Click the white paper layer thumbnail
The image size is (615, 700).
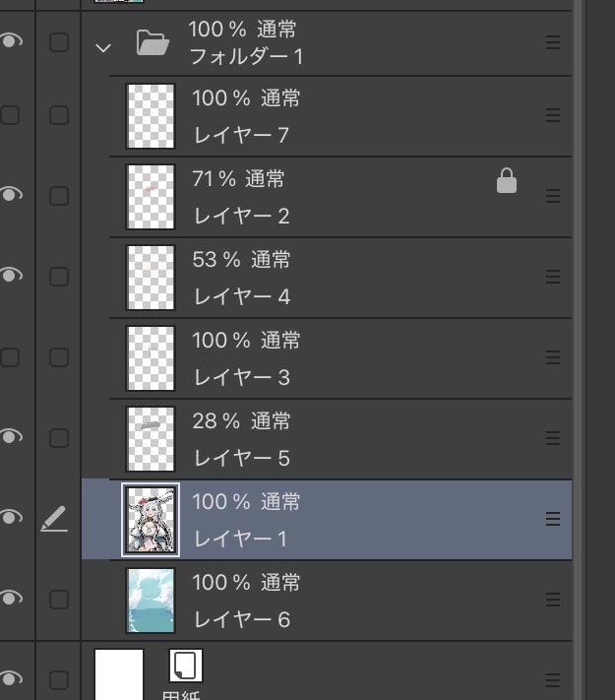click(x=119, y=674)
